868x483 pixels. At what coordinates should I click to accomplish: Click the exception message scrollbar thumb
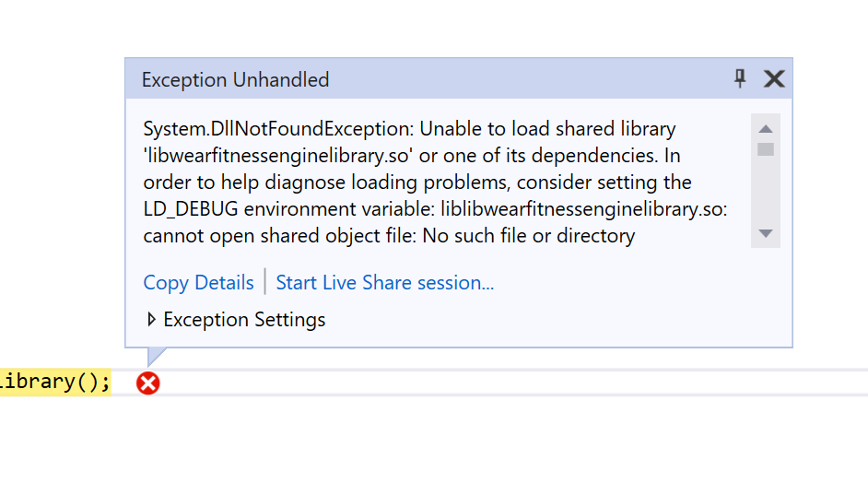766,149
